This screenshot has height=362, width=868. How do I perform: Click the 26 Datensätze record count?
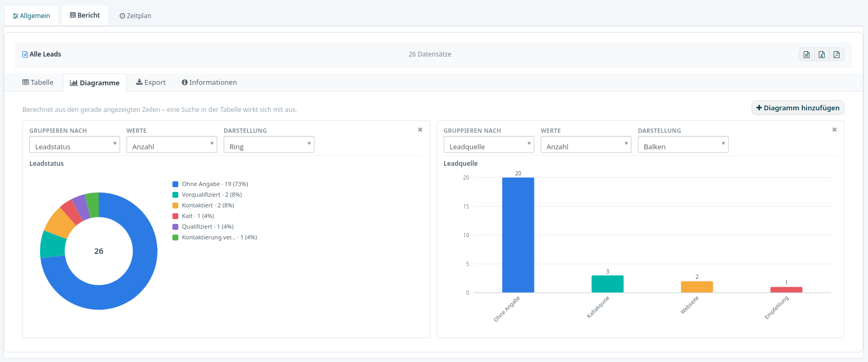point(430,54)
